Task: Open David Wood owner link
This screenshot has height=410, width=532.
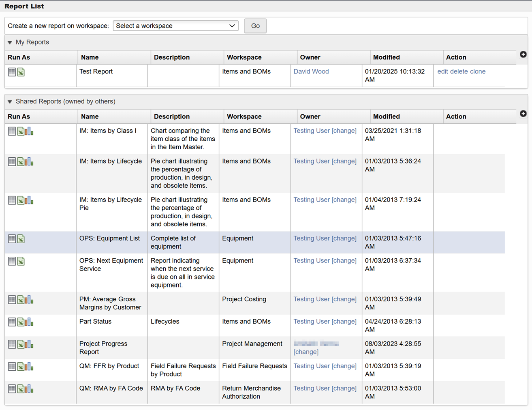Action: tap(311, 72)
